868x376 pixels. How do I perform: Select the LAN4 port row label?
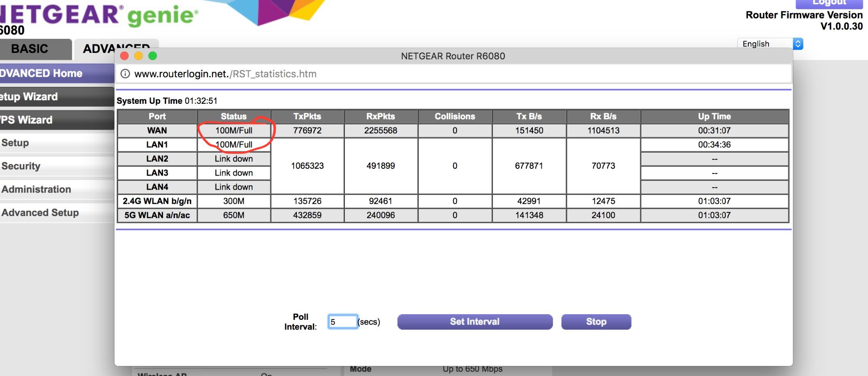pos(157,187)
